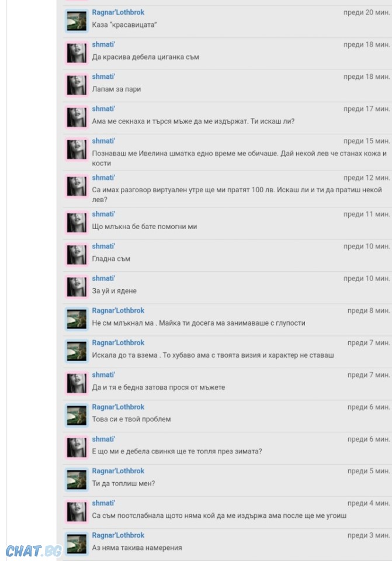Open Ragnar'Lothbrok avatar beside 'Ти да топлиш мен?'
392x561 pixels.
(x=77, y=480)
